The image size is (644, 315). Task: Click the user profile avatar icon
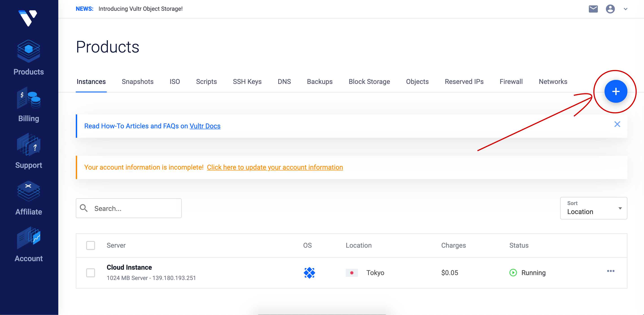click(x=610, y=9)
